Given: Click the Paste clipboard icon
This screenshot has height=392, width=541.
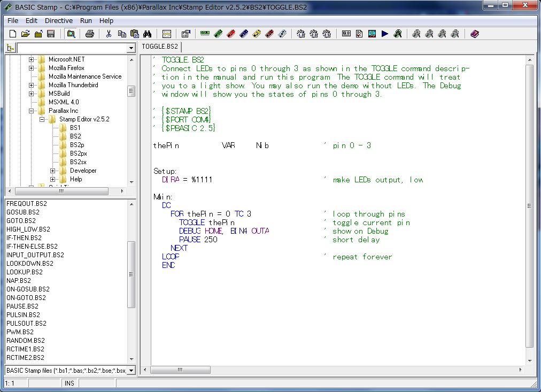Looking at the screenshot, I should (x=135, y=34).
